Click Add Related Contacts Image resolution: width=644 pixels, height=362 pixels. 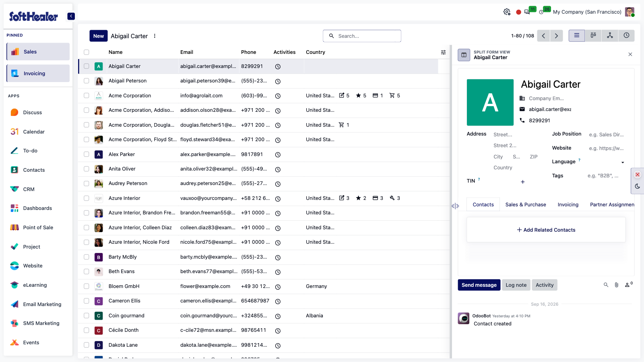pyautogui.click(x=546, y=230)
